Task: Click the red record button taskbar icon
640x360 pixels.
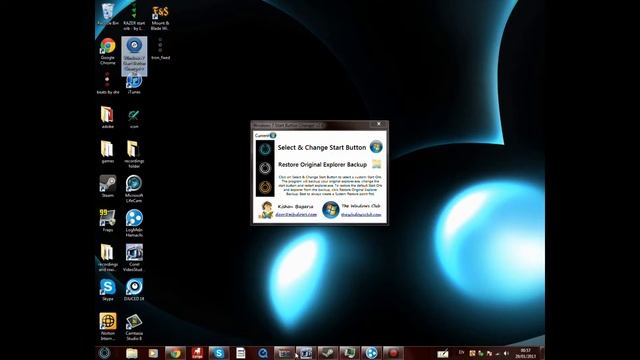Action: [393, 353]
